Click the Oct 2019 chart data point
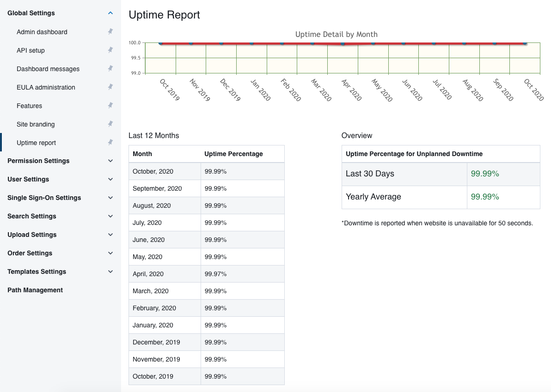This screenshot has height=392, width=551. click(160, 43)
